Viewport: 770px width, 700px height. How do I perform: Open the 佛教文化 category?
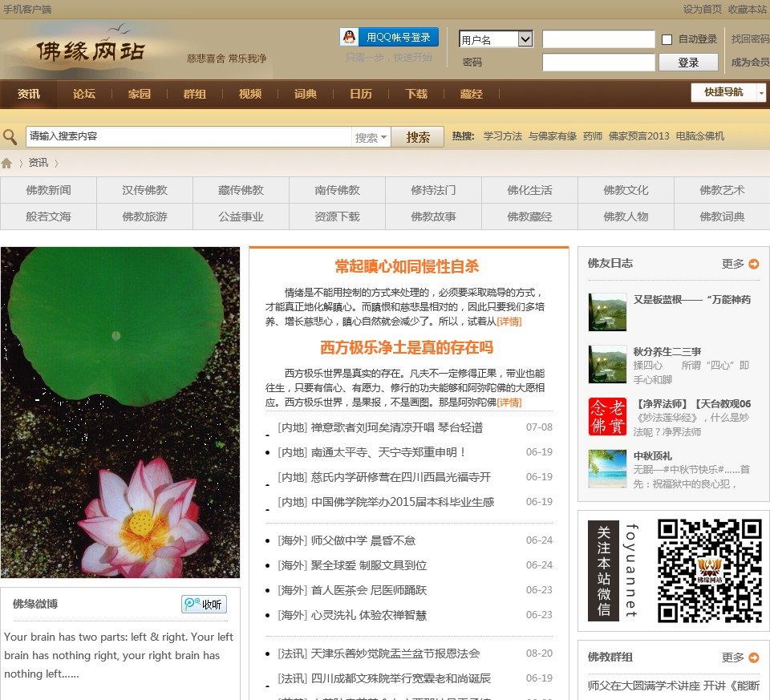click(626, 190)
